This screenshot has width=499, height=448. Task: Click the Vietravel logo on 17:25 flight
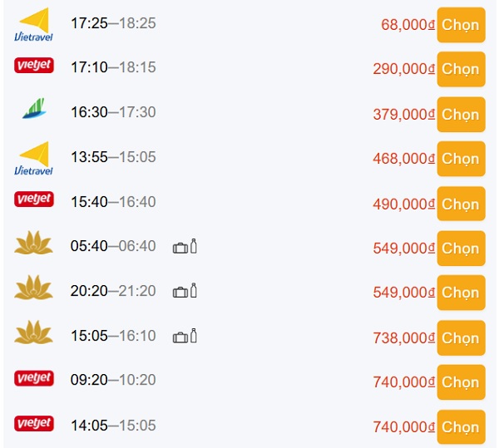(x=33, y=25)
